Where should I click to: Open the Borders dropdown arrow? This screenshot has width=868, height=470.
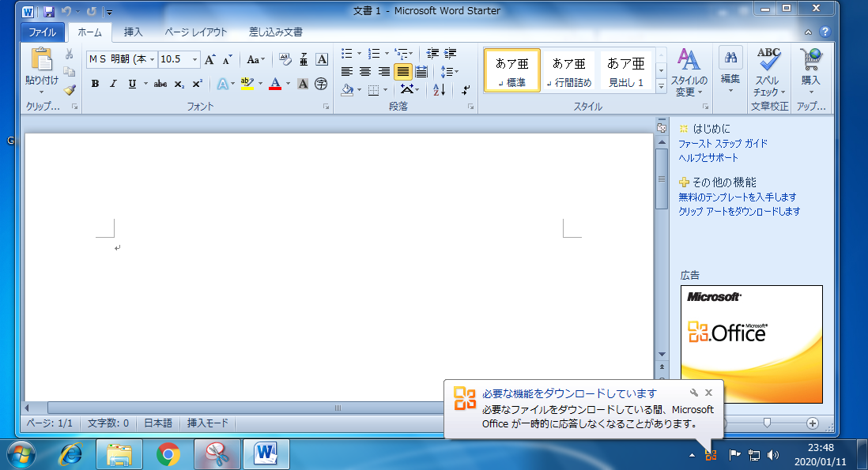tap(386, 89)
